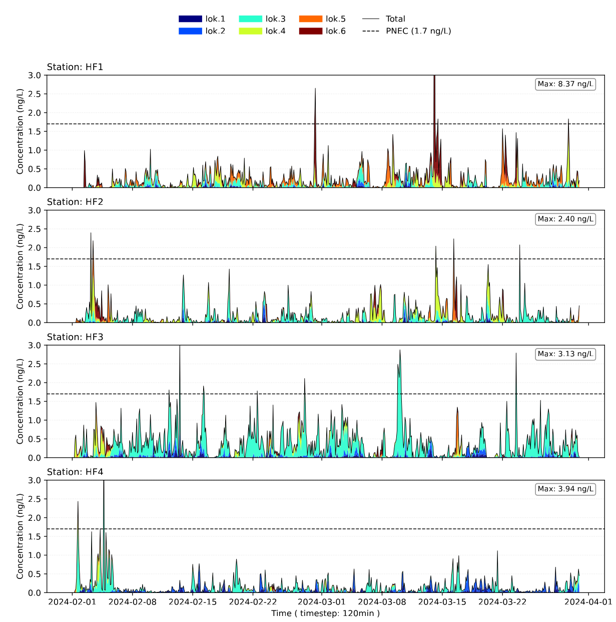The image size is (616, 622).
Task: Click the '2.5' y-axis tick of HF1 plot
Action: click(x=35, y=94)
